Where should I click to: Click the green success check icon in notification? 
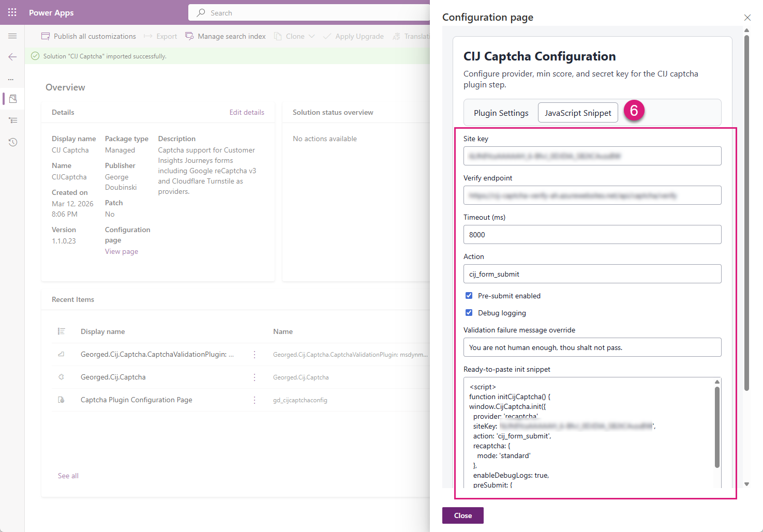[x=35, y=56]
